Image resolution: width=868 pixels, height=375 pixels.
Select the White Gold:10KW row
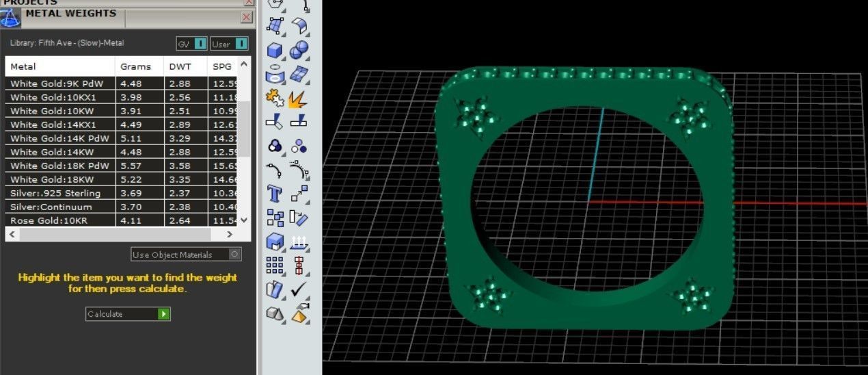pos(122,111)
